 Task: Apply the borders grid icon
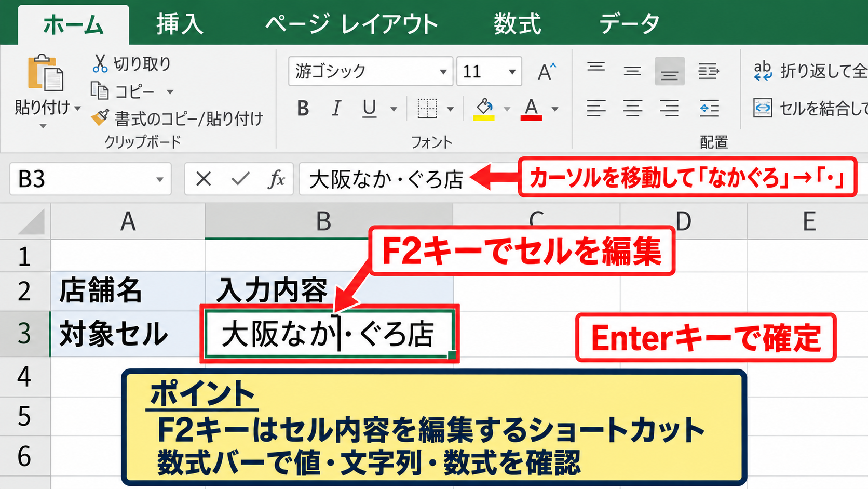tap(427, 108)
